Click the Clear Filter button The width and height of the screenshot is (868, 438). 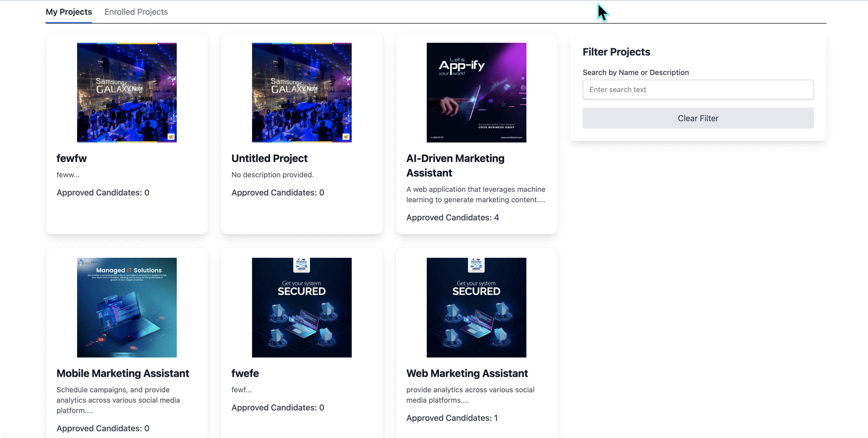click(x=698, y=118)
